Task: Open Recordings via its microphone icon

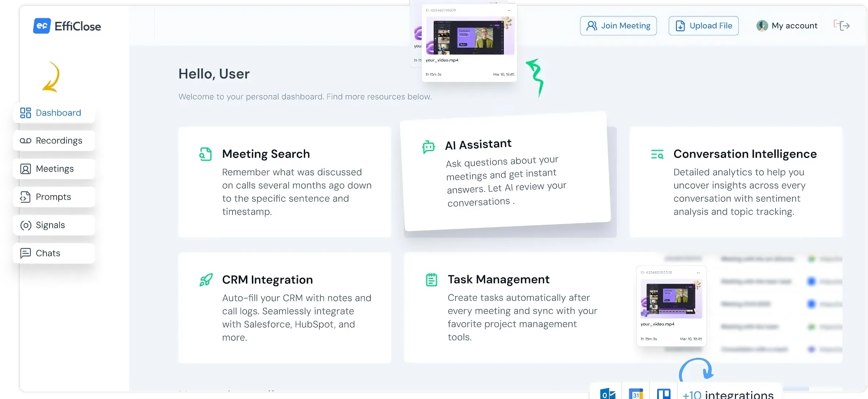Action: [x=25, y=140]
